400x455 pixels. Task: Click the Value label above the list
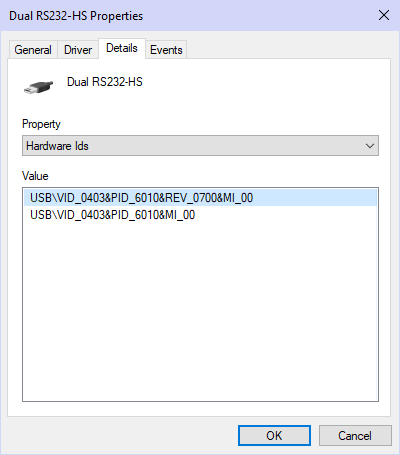[x=35, y=176]
